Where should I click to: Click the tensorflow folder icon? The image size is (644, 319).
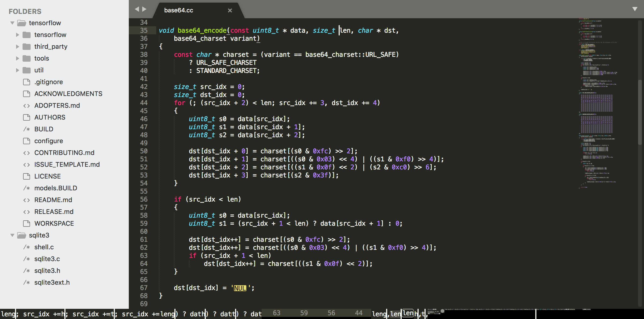click(21, 23)
